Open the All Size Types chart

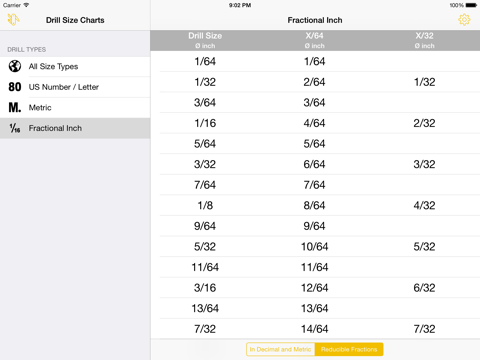point(75,66)
